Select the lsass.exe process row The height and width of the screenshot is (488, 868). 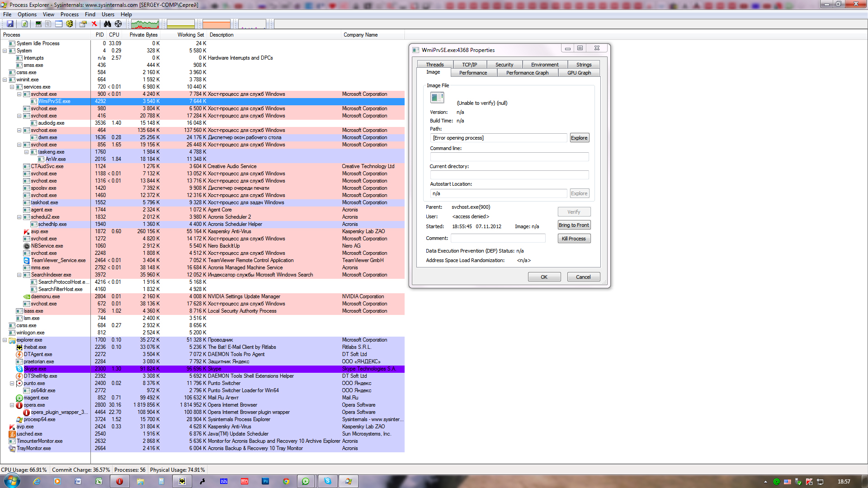[202, 311]
